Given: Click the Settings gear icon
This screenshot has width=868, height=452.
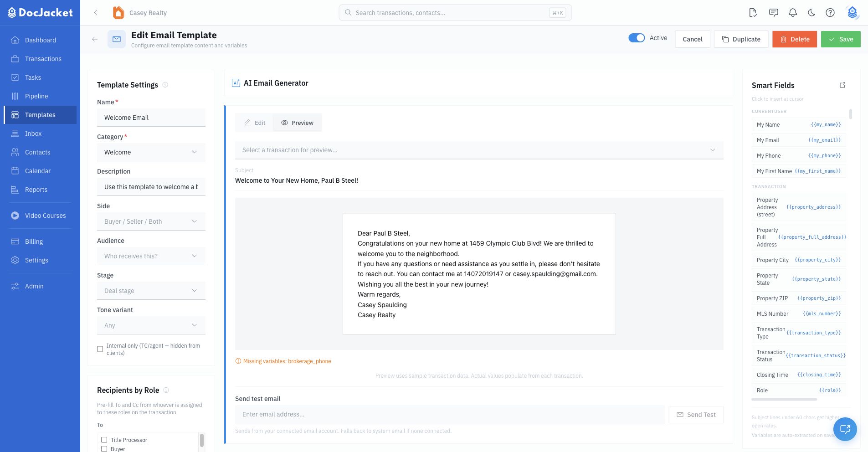Looking at the screenshot, I should (x=15, y=260).
